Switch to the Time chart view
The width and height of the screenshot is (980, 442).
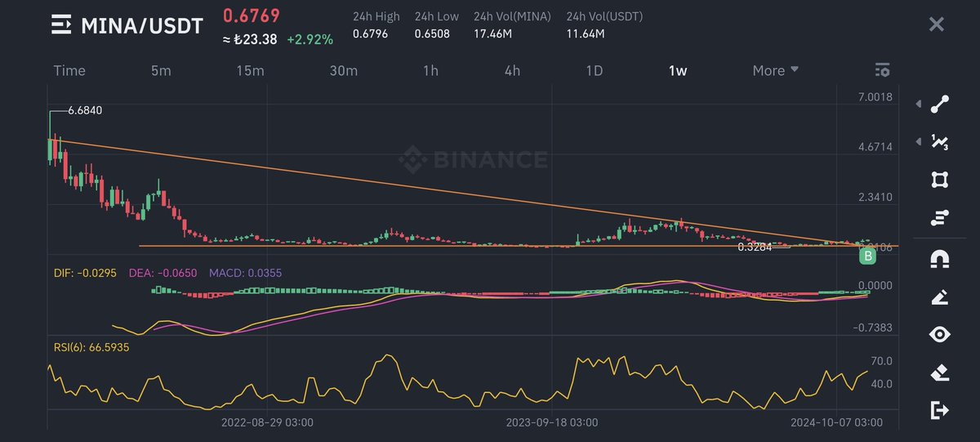tap(69, 70)
